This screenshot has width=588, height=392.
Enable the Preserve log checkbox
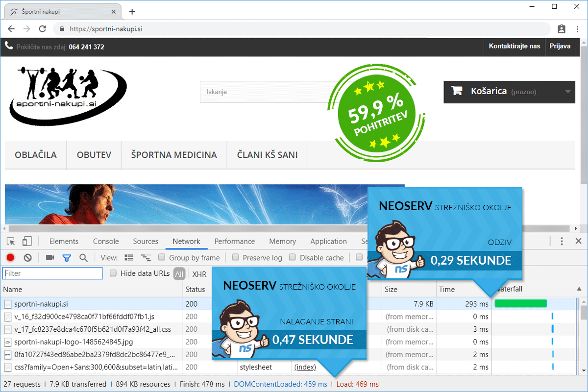point(236,257)
